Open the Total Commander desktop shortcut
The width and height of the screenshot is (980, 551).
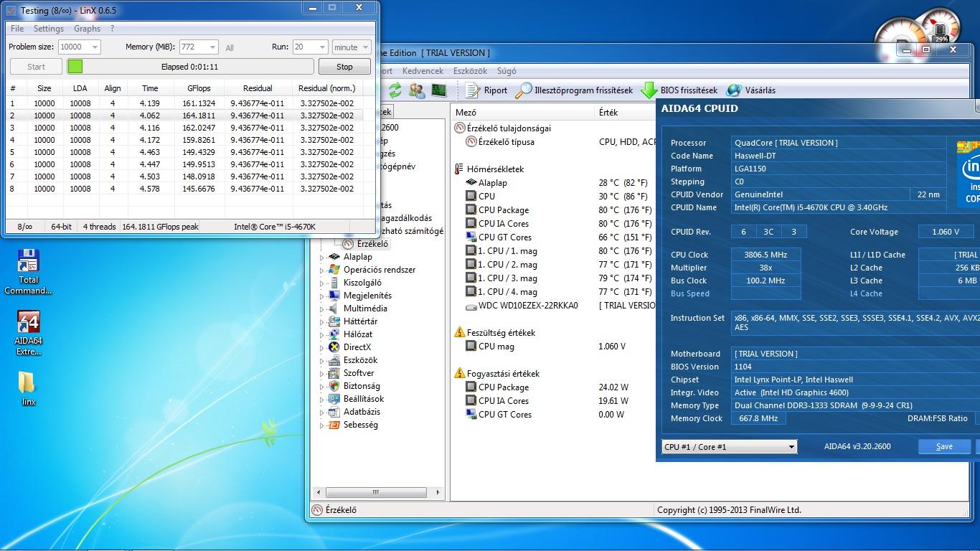click(28, 271)
